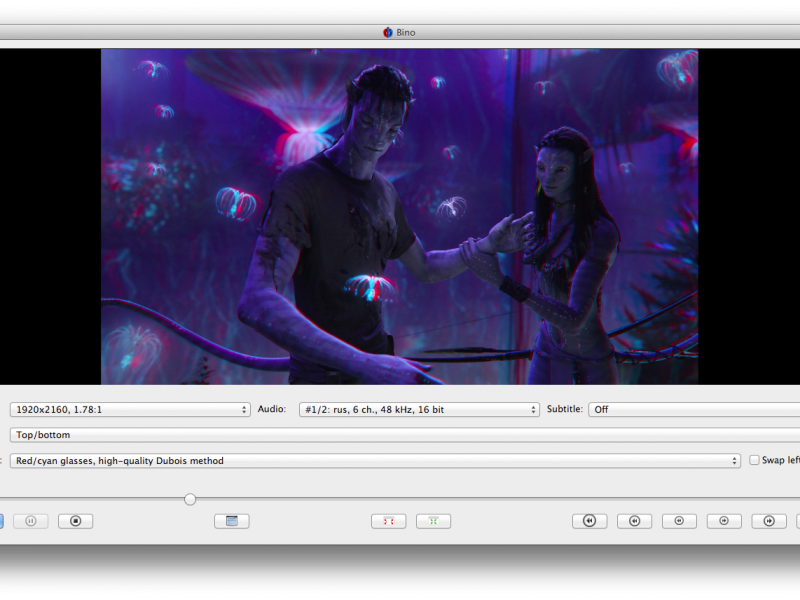Click the "Audio:" label

(271, 409)
